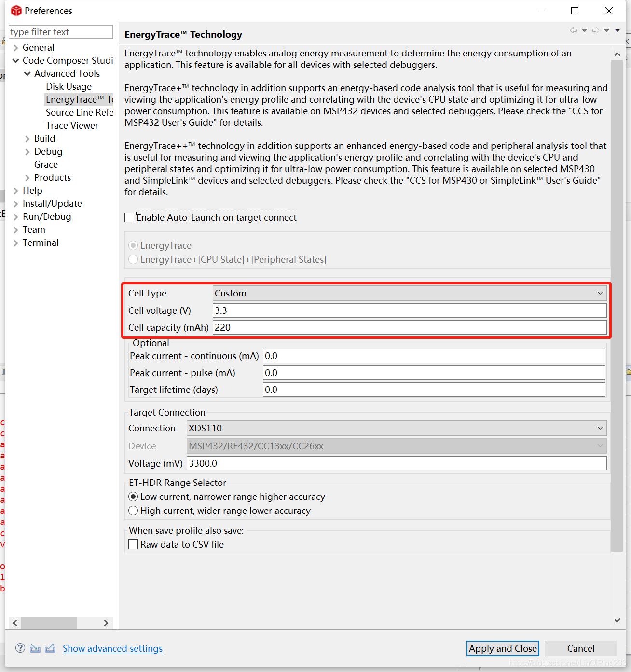631x672 pixels.
Task: Go back to previous preference page arrow
Action: click(573, 30)
